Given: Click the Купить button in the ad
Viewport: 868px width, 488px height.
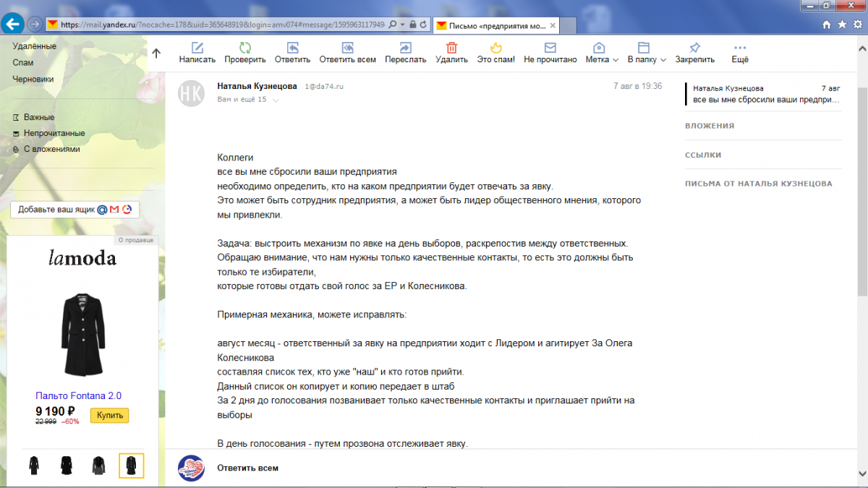Looking at the screenshot, I should (109, 416).
